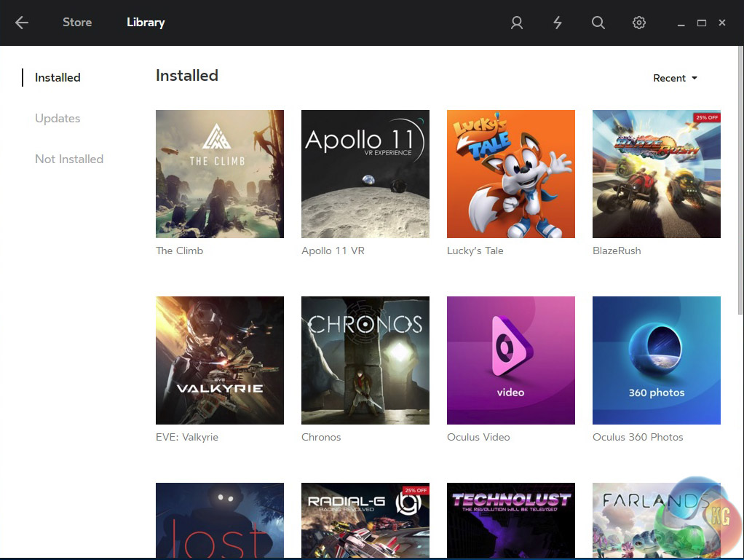Select Installed in the sidebar

tap(58, 77)
